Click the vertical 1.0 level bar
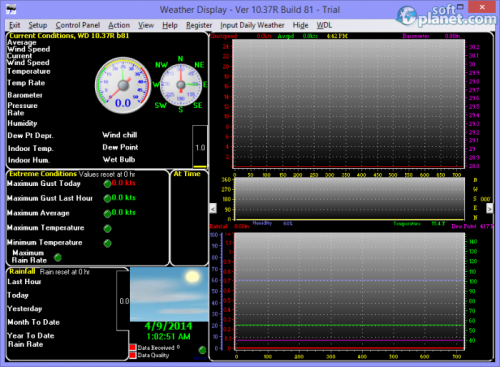Viewport: 500px width, 367px height. (x=200, y=147)
